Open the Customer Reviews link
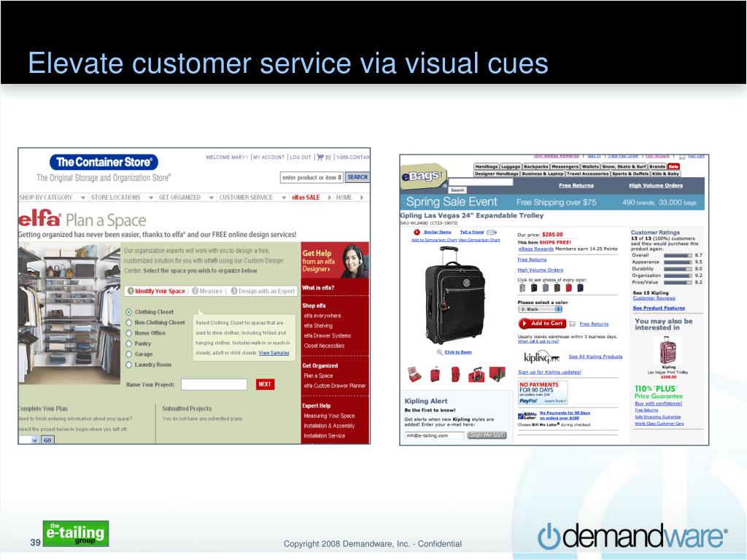Viewport: 747px width, 560px height. [x=654, y=298]
